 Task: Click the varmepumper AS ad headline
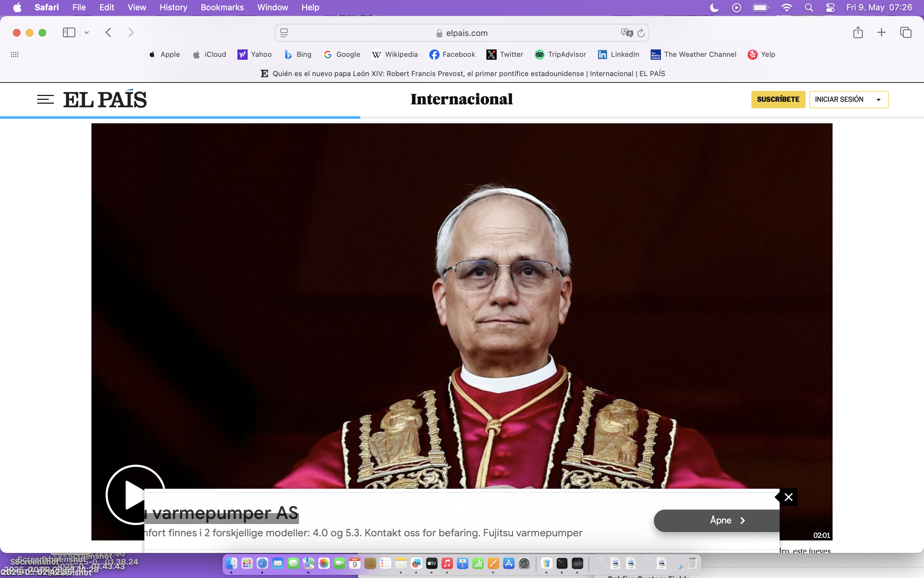point(221,512)
